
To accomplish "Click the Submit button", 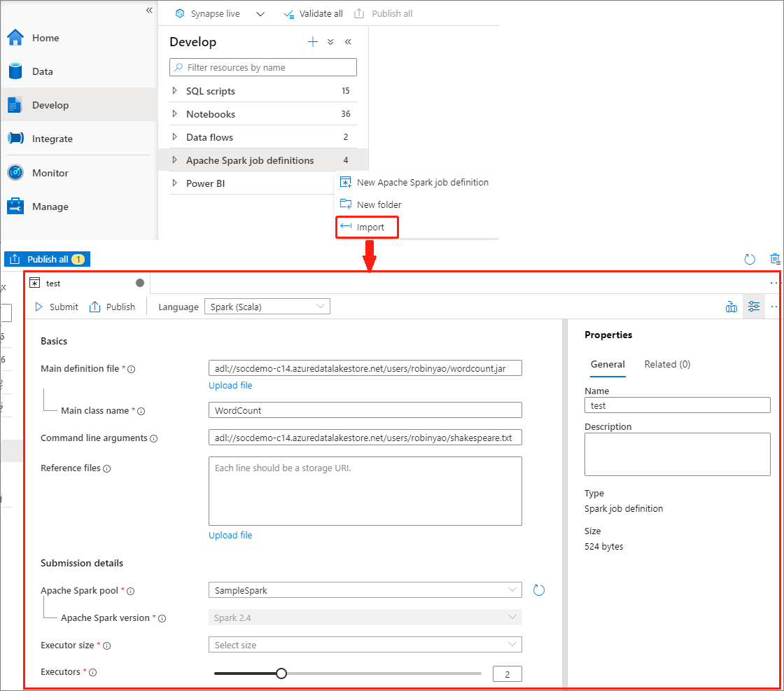I will [55, 306].
